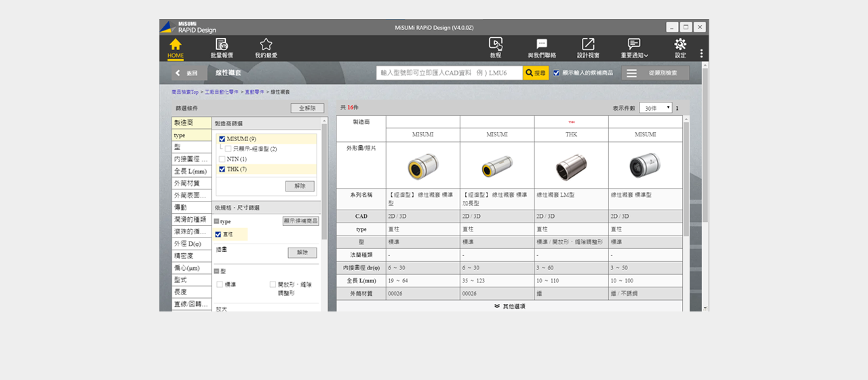This screenshot has width=868, height=380.
Task: Click the 與我們聯絡 contact us icon
Action: pyautogui.click(x=542, y=45)
